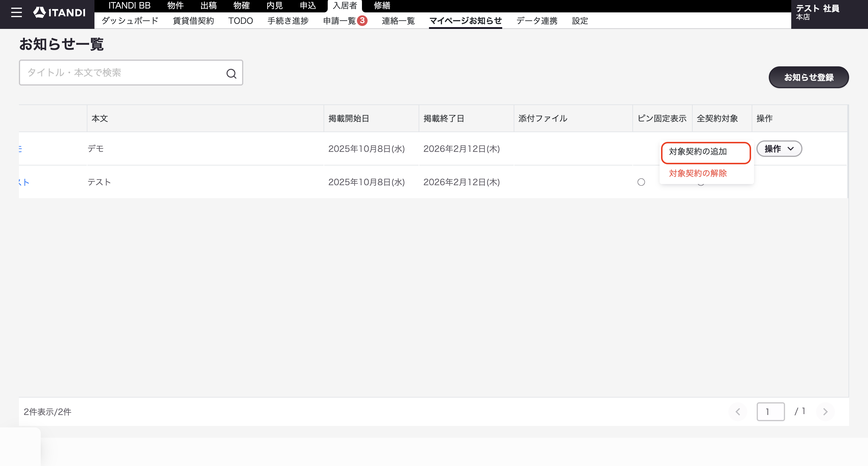Image resolution: width=868 pixels, height=466 pixels.
Task: Click お知らせ登録 button
Action: click(809, 77)
